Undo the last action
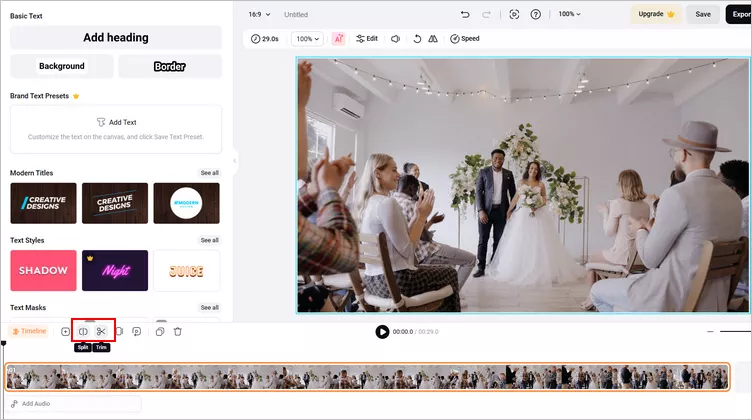752x420 pixels. point(465,14)
